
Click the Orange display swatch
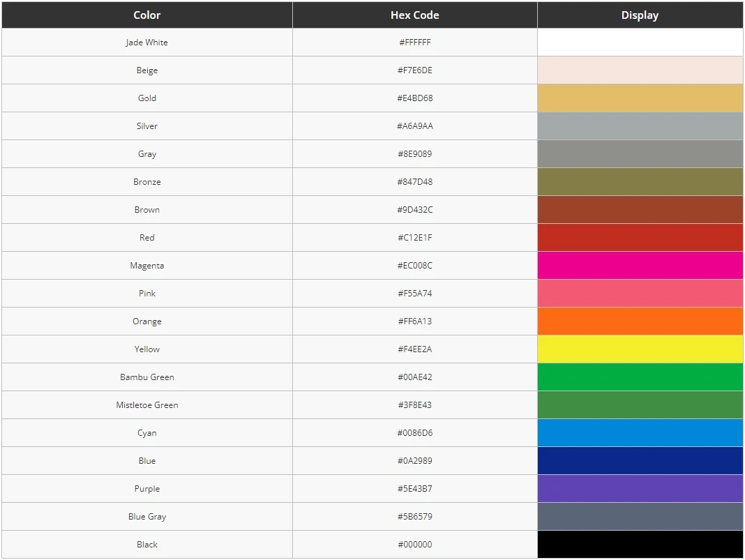point(640,321)
